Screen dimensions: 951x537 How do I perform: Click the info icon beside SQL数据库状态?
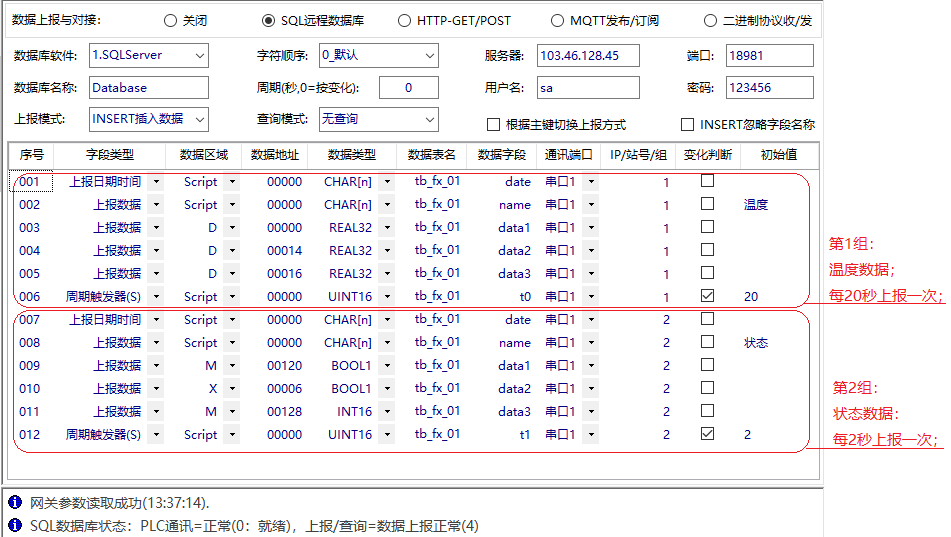click(15, 525)
